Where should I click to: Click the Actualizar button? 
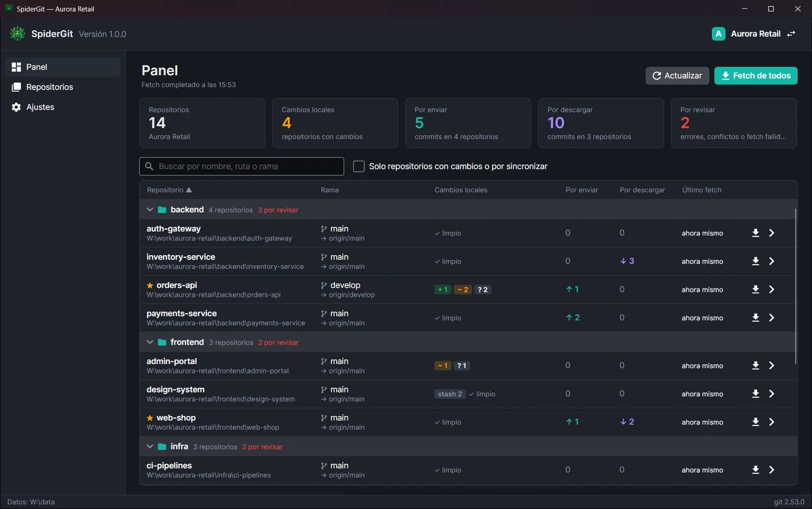(x=677, y=76)
